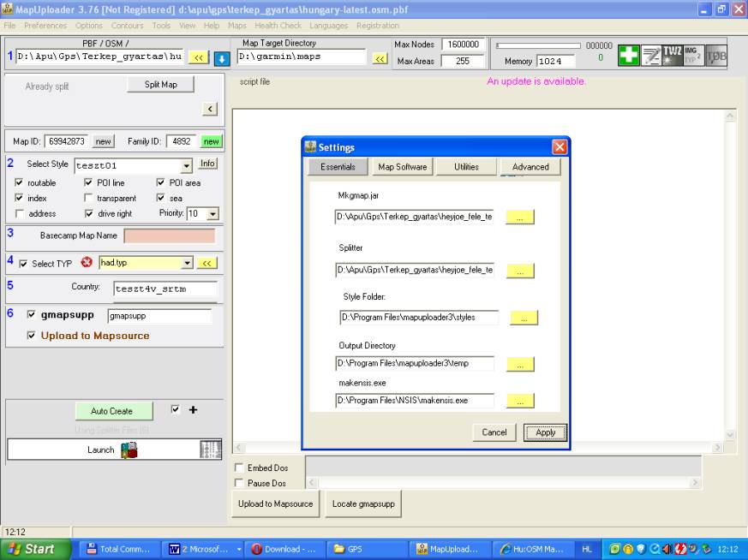Enable the transparent checkbox

point(89,199)
